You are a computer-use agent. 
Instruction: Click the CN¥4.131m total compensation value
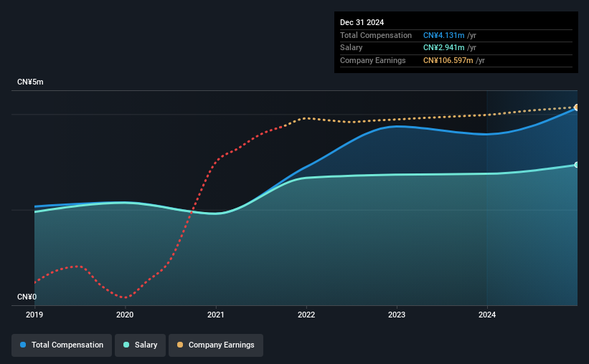point(443,35)
